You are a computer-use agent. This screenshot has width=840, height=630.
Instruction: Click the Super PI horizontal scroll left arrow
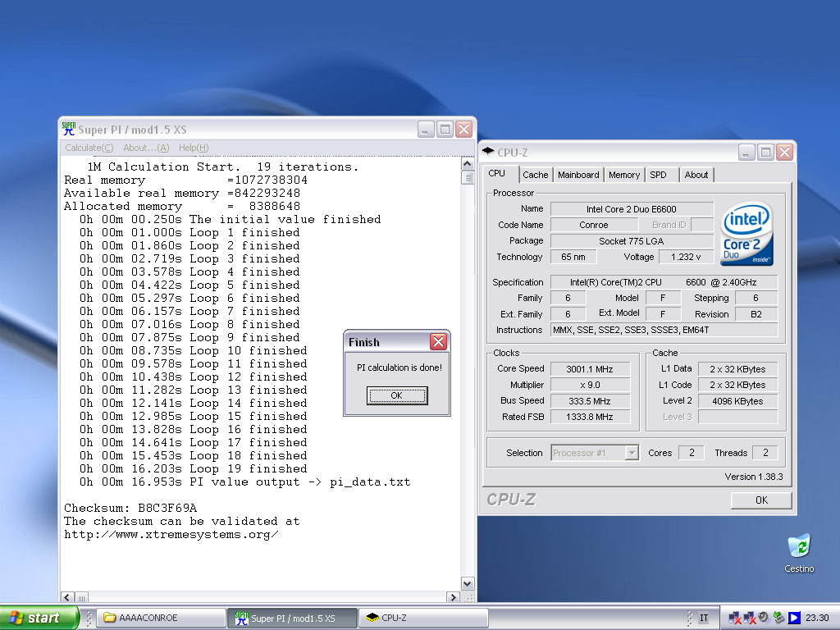click(67, 597)
